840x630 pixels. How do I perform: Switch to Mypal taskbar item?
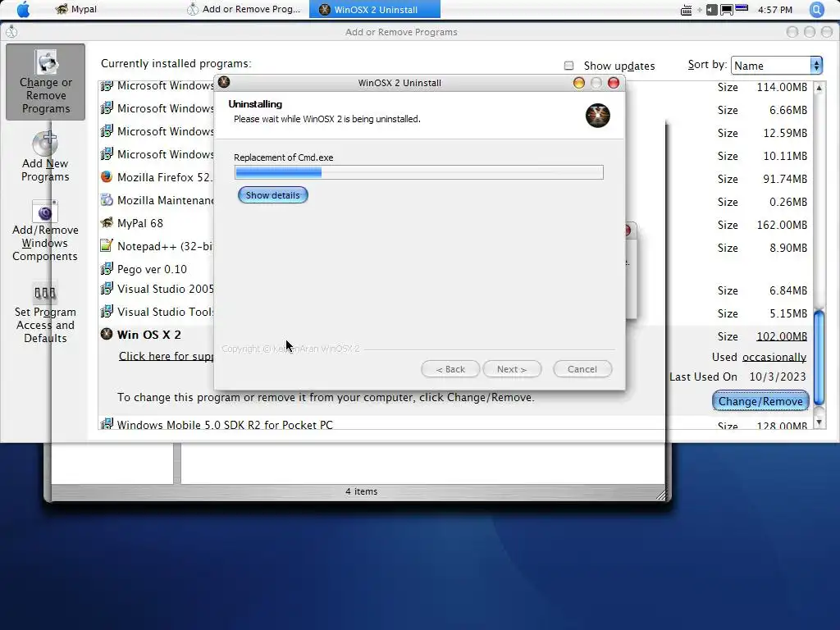click(76, 10)
